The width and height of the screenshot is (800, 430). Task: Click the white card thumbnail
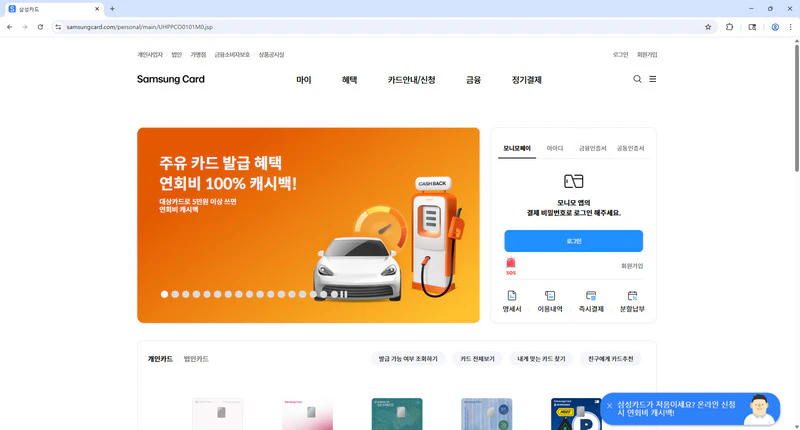[x=218, y=414]
